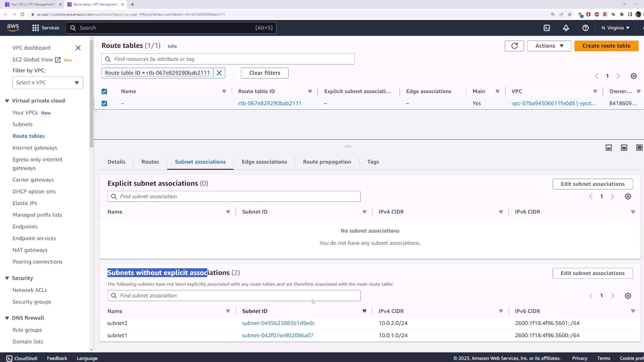
Task: Sort route tables by VPC column
Action: coord(595,92)
